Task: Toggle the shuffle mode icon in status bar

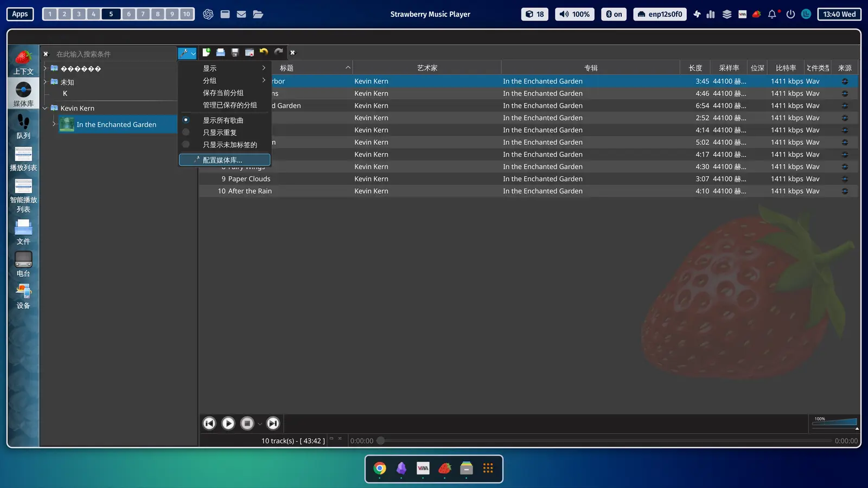Action: [340, 439]
